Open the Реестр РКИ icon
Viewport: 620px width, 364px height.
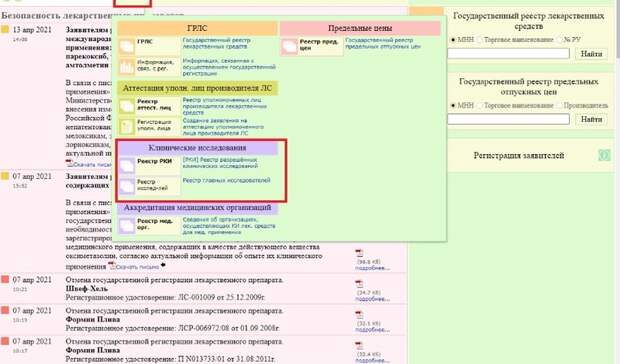click(127, 166)
